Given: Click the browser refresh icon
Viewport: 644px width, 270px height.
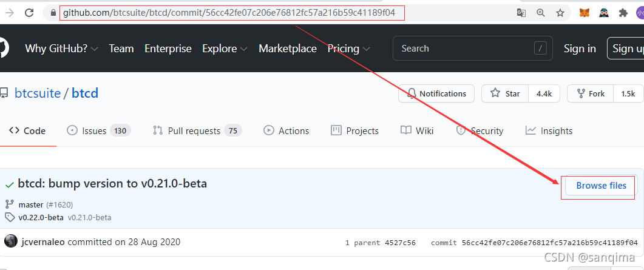Looking at the screenshot, I should click(30, 13).
